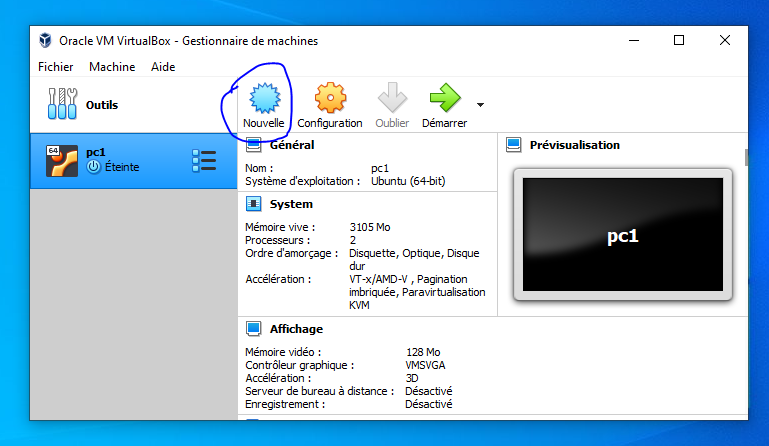Maximize the VirtualBox window

pos(679,40)
